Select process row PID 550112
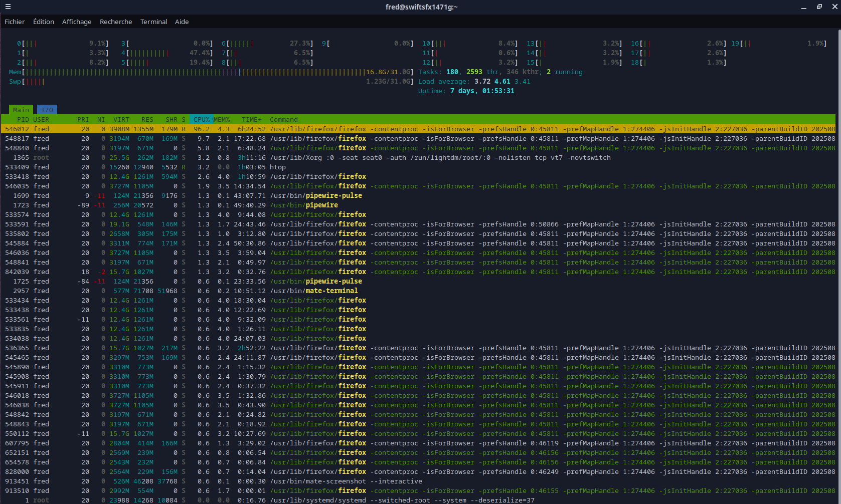 (418, 434)
